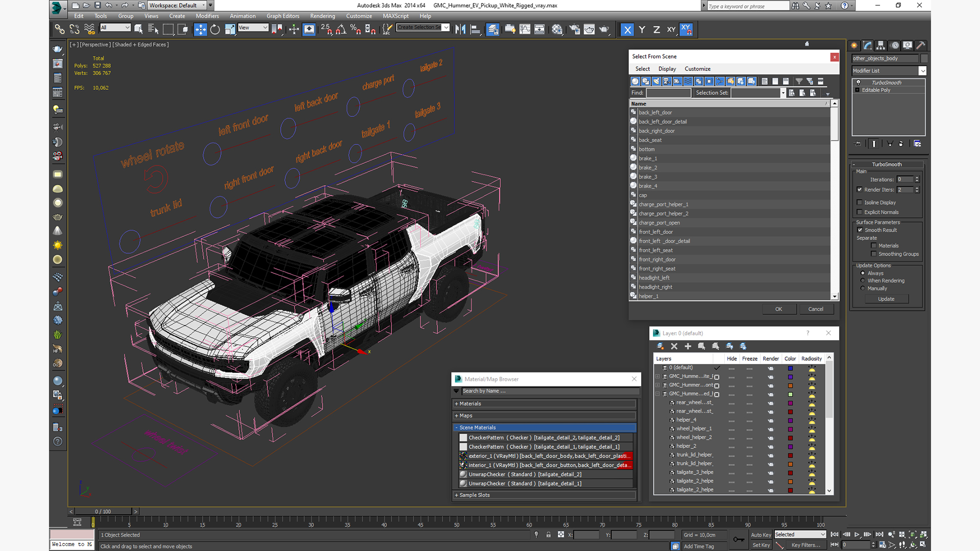
Task: Click the Play Animation button
Action: click(x=857, y=535)
